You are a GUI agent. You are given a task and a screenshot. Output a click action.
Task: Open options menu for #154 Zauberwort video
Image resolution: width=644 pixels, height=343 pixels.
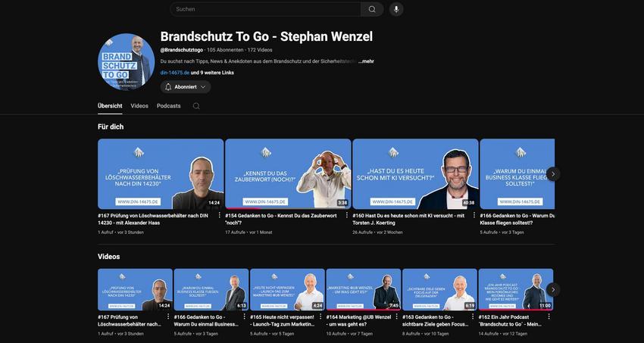click(x=347, y=215)
